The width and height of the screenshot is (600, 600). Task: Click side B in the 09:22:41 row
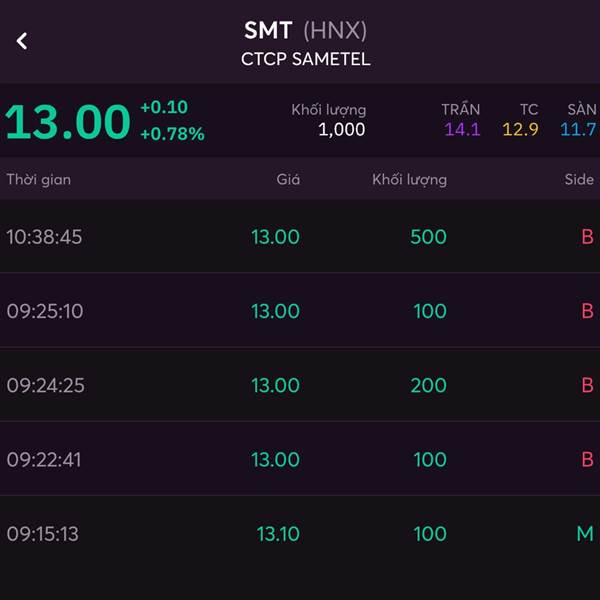[x=587, y=460]
